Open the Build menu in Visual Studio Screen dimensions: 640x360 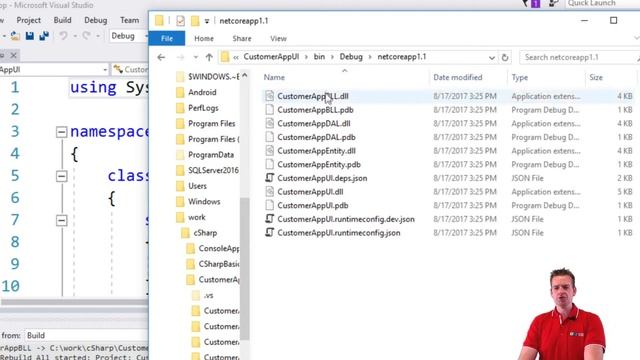pyautogui.click(x=62, y=20)
